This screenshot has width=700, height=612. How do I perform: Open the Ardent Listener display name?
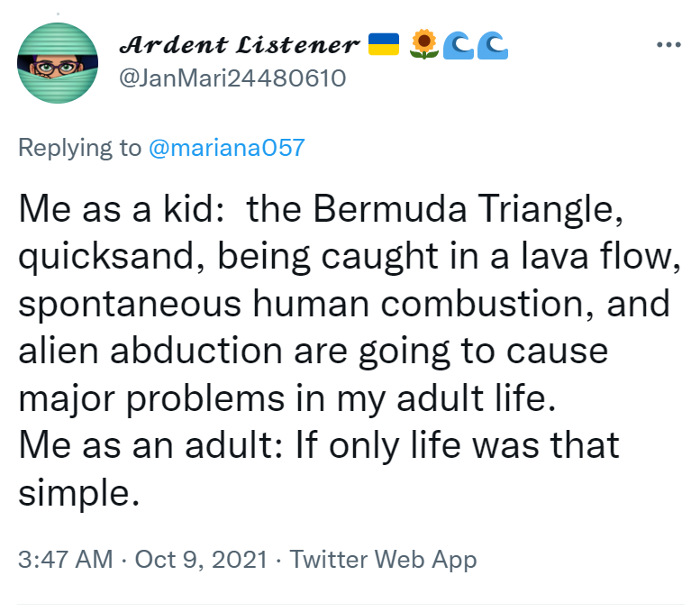[x=240, y=43]
